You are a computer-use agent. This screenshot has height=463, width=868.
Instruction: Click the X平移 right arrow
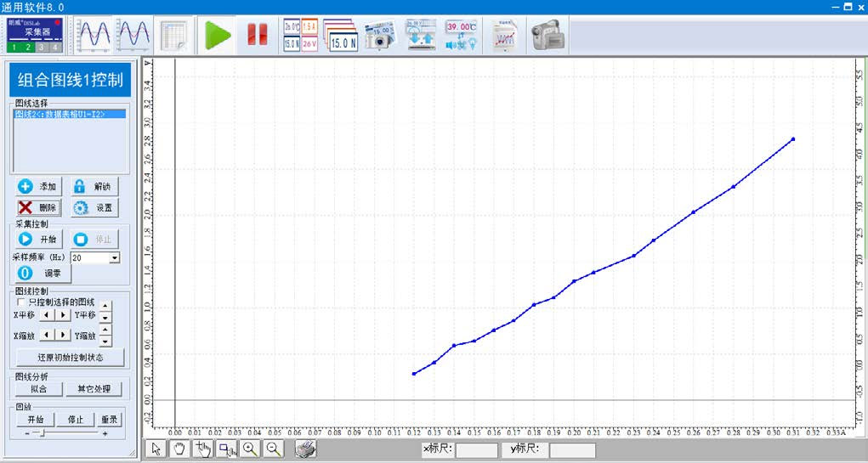tap(63, 315)
